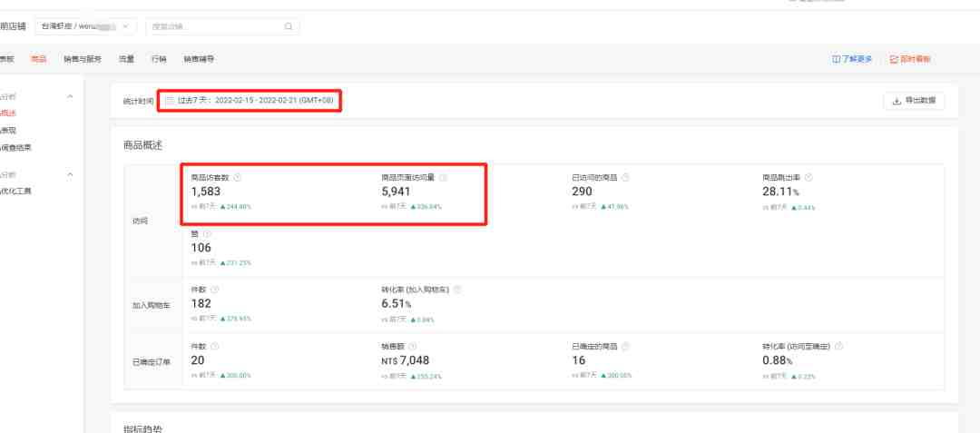Focus the store search input field
Viewport: 980px width, 433px height.
point(222,26)
